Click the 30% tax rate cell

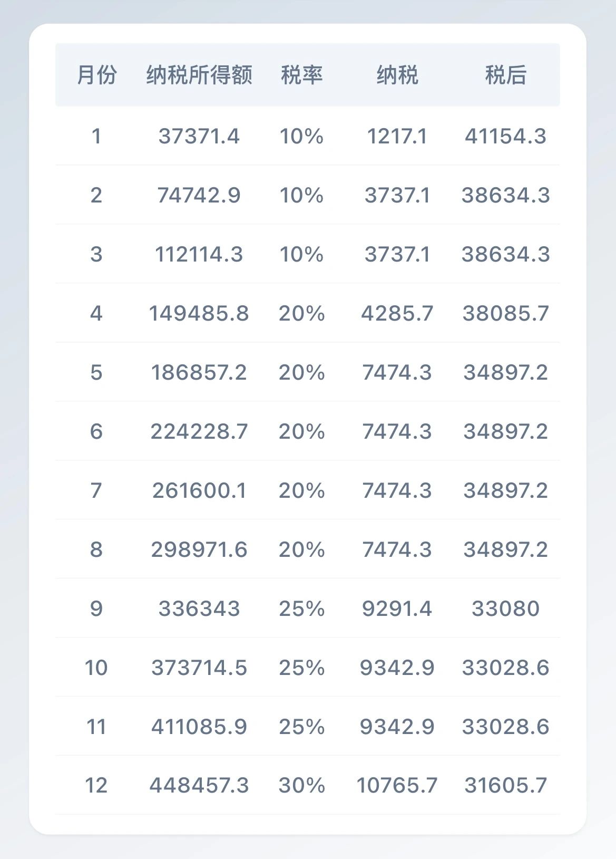coord(301,786)
